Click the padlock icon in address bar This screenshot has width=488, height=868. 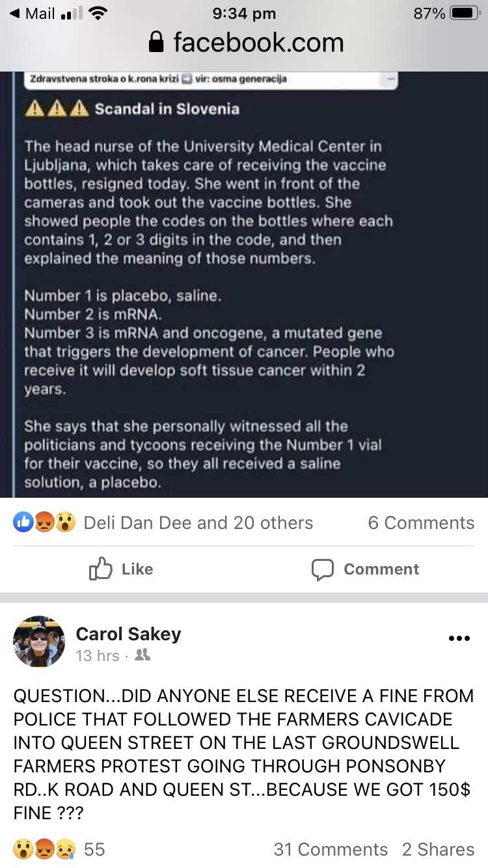tap(156, 43)
